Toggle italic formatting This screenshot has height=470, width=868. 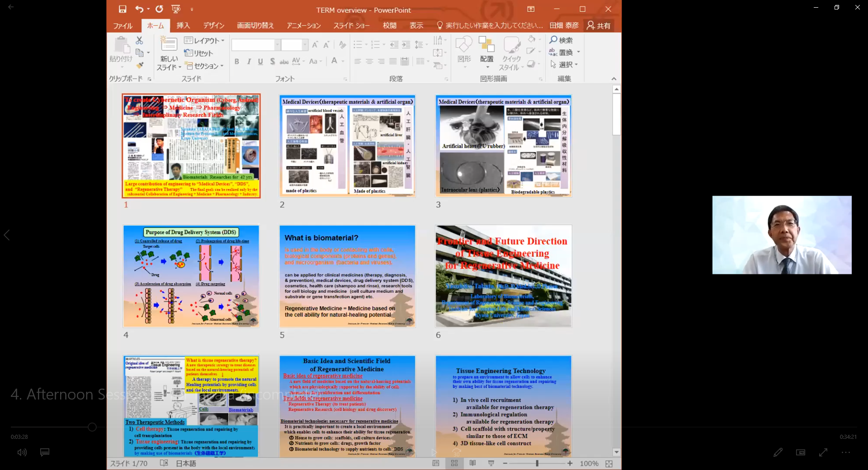(x=249, y=61)
